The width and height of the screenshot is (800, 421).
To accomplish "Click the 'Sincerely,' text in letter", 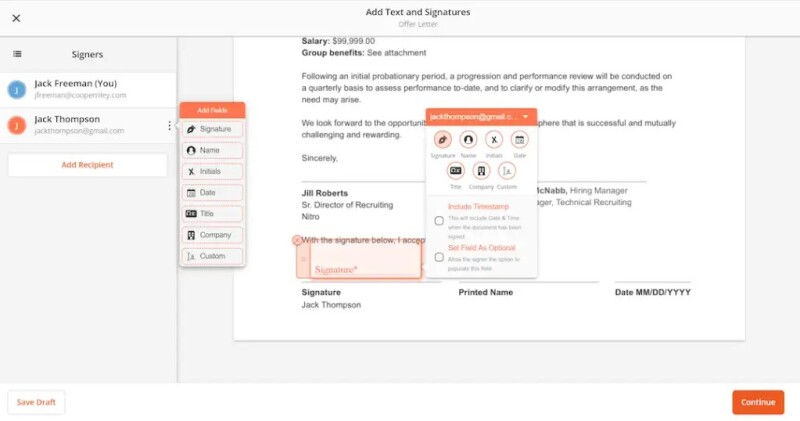I will [320, 158].
